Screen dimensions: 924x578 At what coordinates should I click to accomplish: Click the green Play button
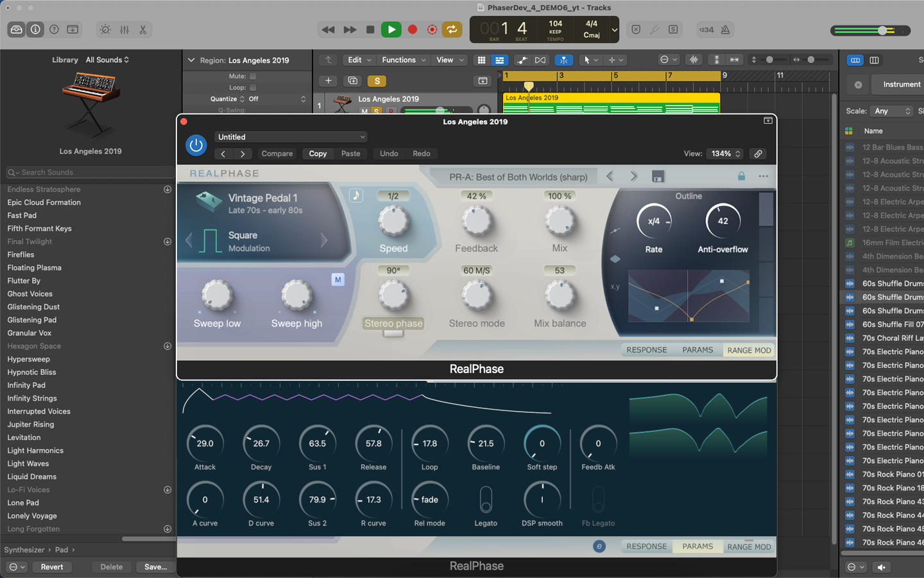coord(391,30)
